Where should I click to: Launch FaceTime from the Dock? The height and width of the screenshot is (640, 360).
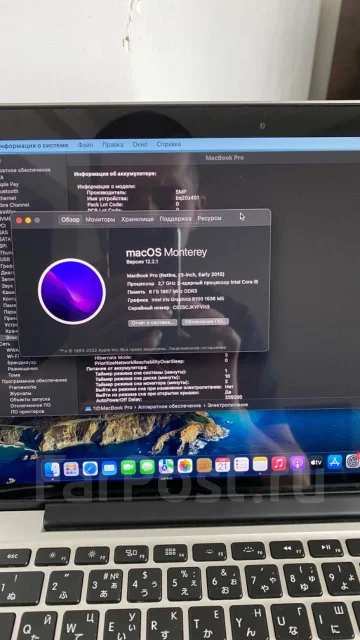(128, 467)
